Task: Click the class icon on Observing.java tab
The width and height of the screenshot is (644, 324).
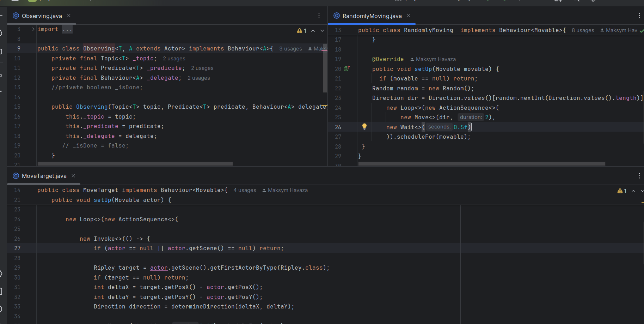Action: tap(16, 16)
